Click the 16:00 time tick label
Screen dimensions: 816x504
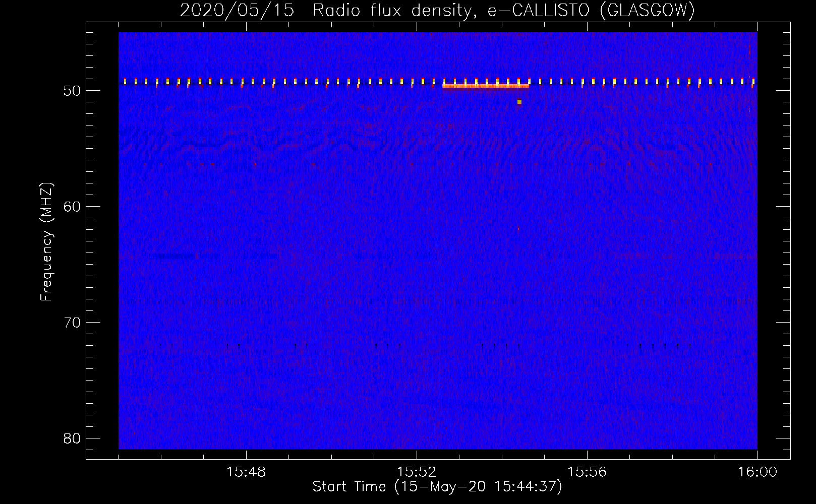(x=757, y=472)
